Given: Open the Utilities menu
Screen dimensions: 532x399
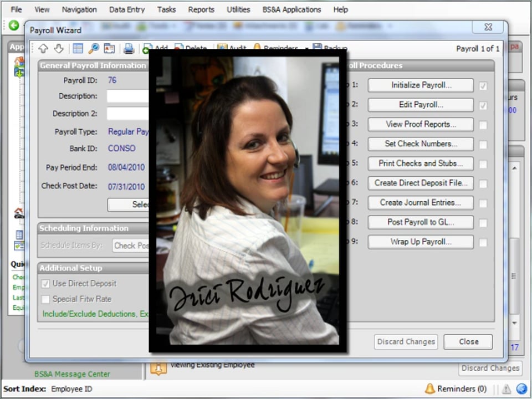Looking at the screenshot, I should click(x=238, y=9).
